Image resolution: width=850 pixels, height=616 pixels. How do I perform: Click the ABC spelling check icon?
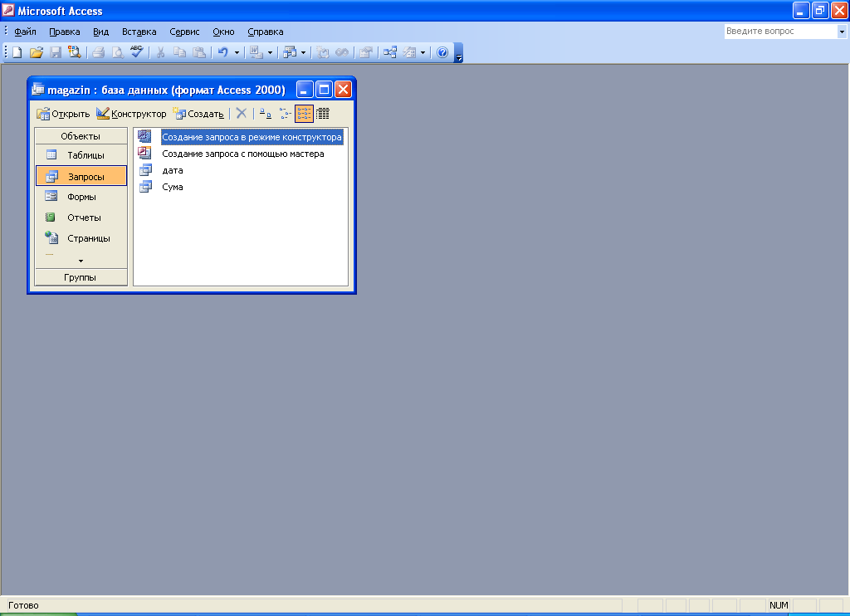pos(137,52)
